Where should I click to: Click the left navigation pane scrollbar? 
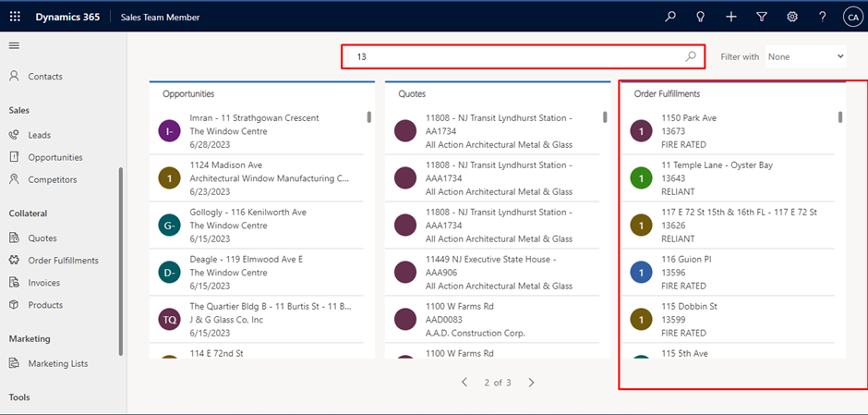tap(121, 262)
